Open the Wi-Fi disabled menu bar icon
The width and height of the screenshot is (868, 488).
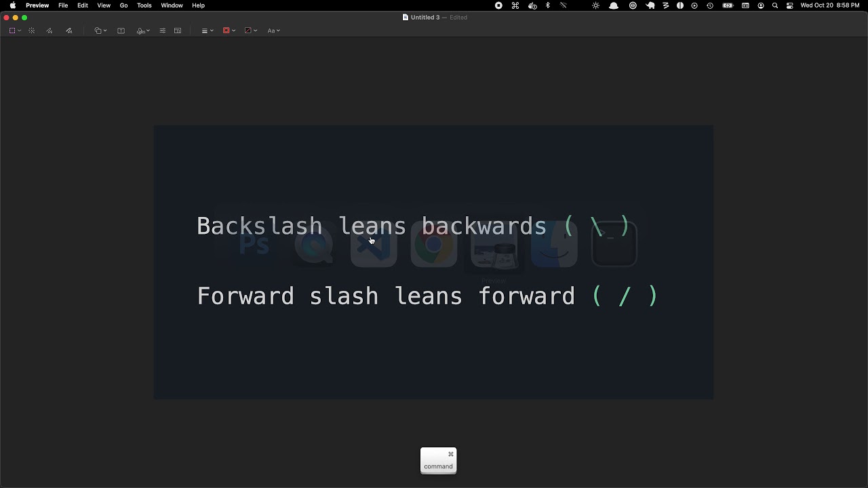tap(564, 5)
